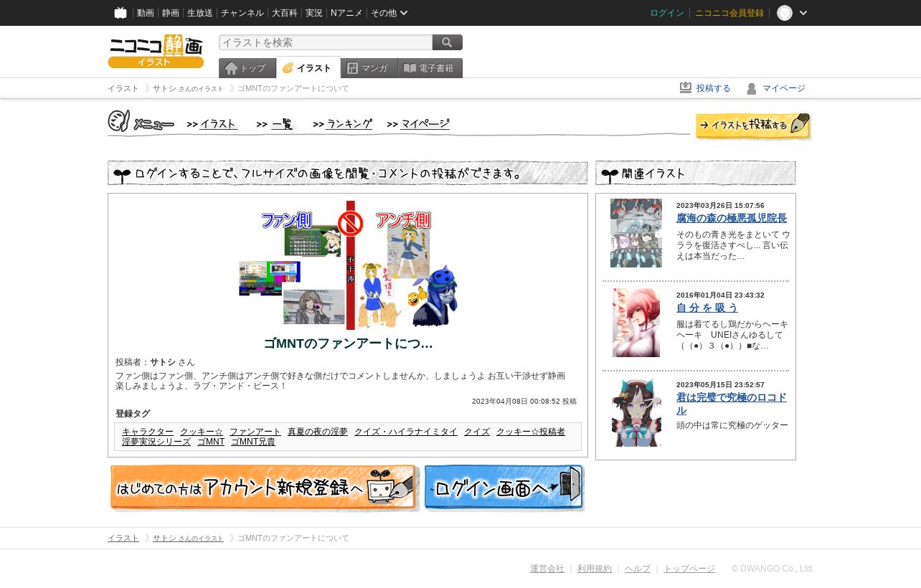Viewport: 921px width, 588px height.
Task: Click the ログイン画面へ blue banner
Action: (x=505, y=488)
